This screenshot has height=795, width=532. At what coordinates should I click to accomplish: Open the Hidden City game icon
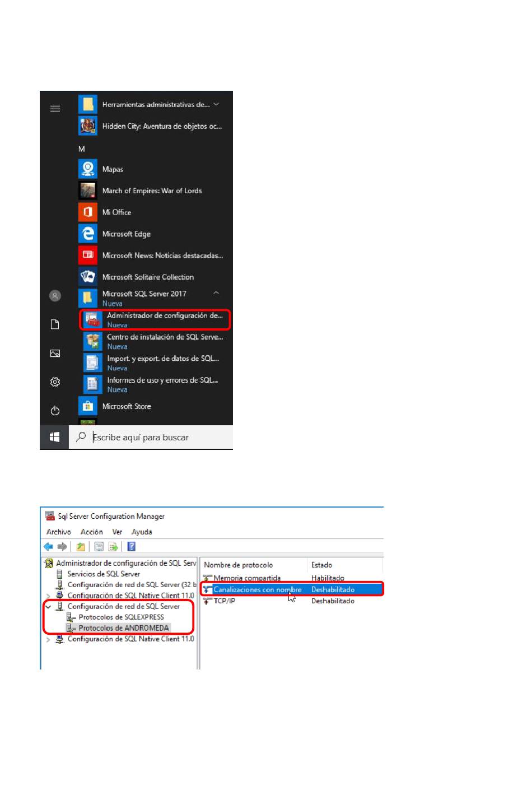click(88, 126)
